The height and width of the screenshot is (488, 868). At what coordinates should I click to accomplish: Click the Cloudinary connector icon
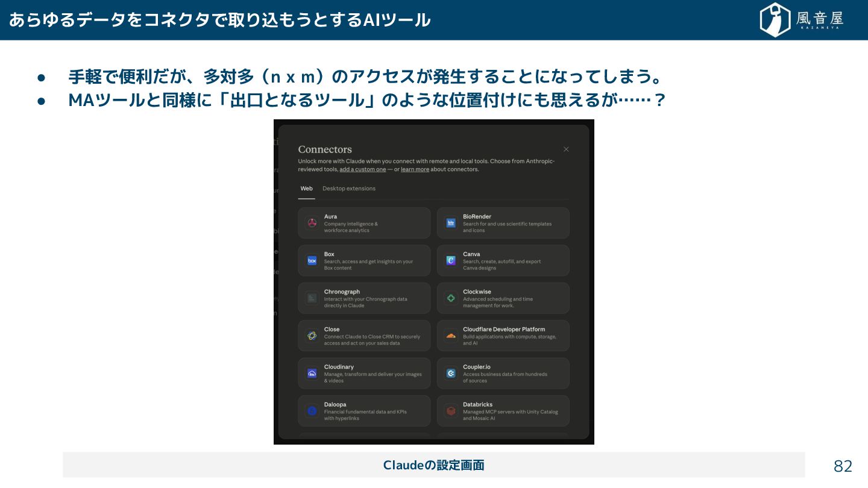(x=312, y=374)
